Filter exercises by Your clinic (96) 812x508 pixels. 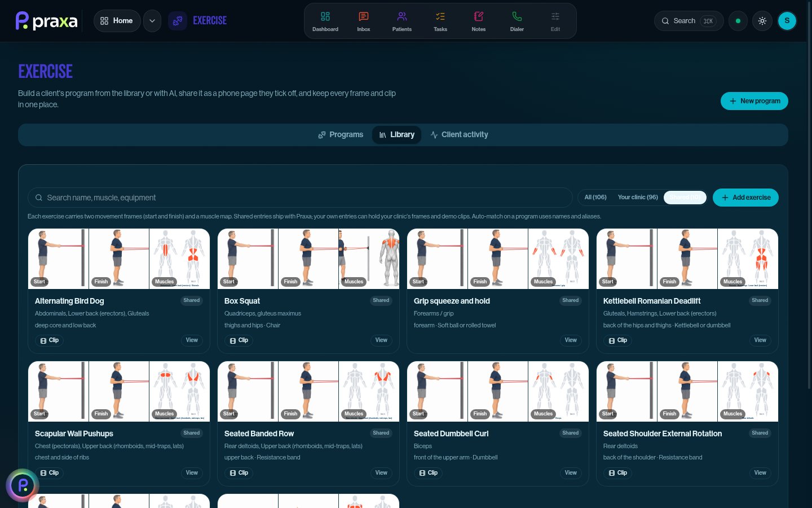(x=638, y=198)
